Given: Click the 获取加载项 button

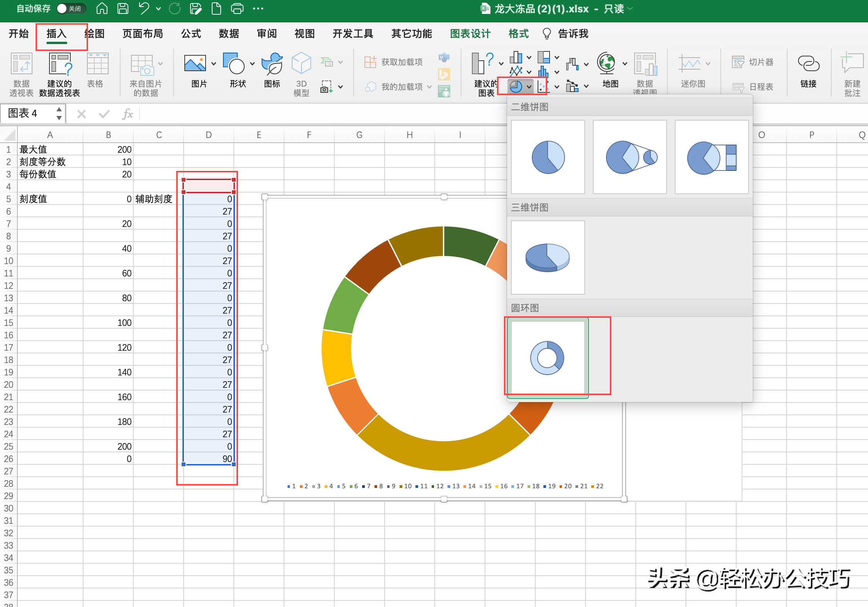Looking at the screenshot, I should coord(394,62).
